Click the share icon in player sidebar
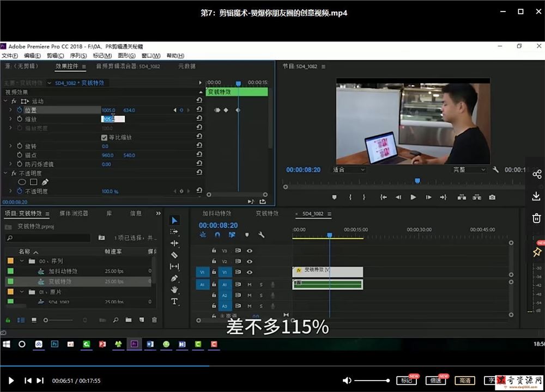Screen dimensions: 545x392 coord(537,174)
